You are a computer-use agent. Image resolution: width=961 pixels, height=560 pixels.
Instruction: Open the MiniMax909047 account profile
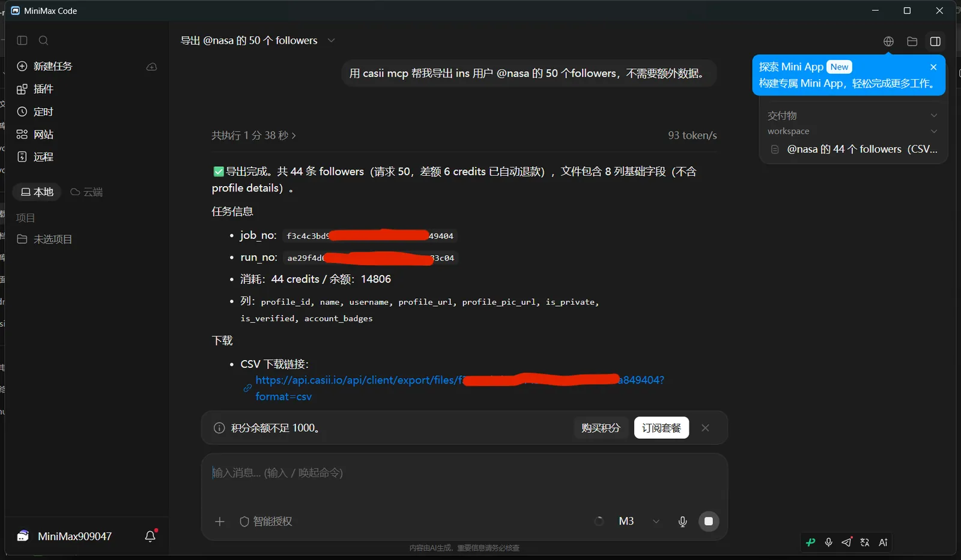click(x=64, y=537)
